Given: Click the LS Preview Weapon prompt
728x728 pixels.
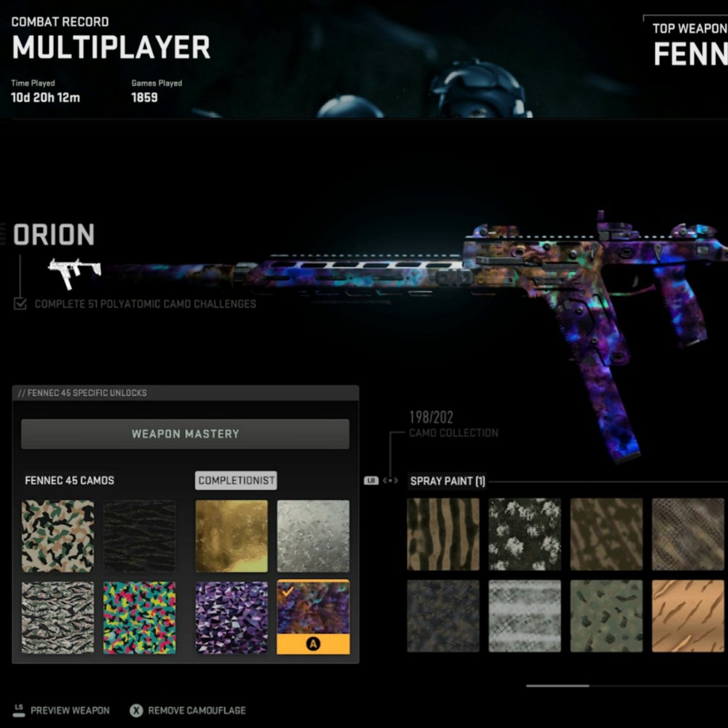Looking at the screenshot, I should (x=61, y=710).
